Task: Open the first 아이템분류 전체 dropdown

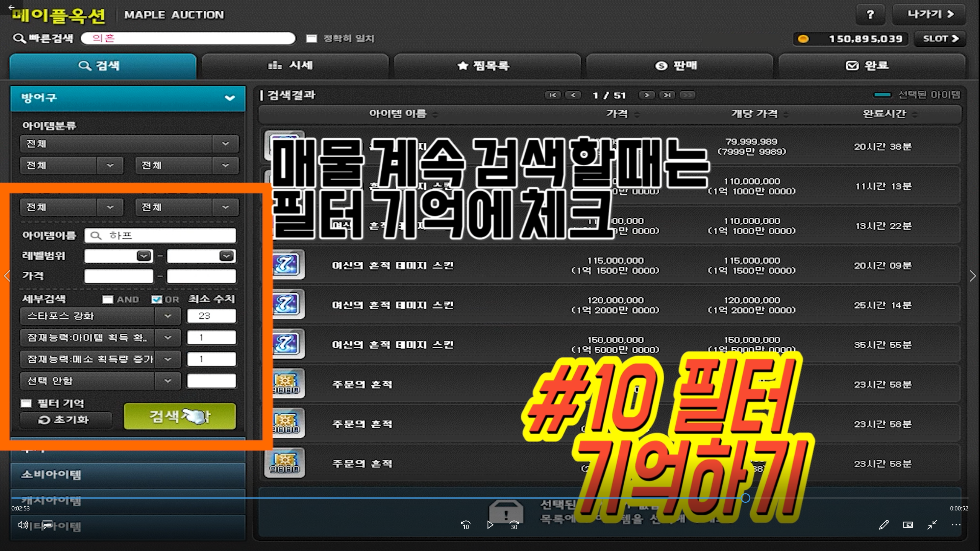Action: pos(225,144)
